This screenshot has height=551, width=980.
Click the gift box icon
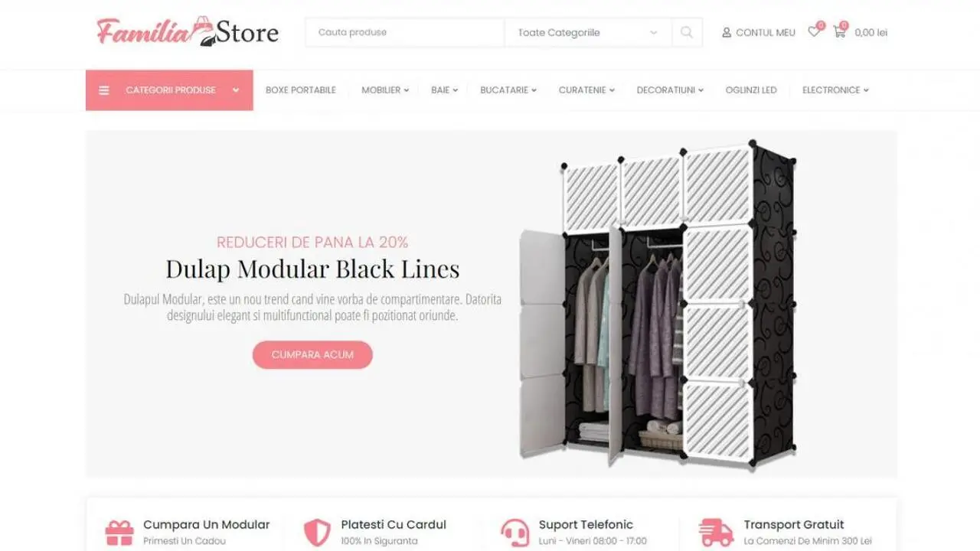click(119, 532)
